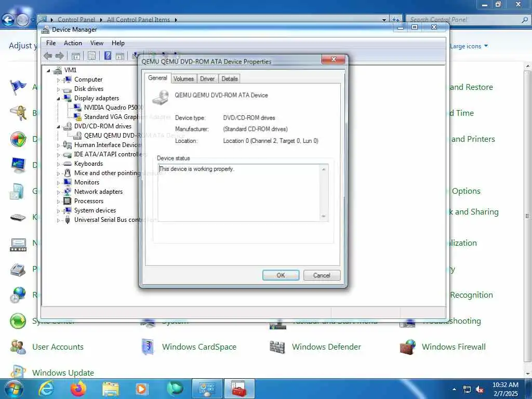Open the Help menu
The height and width of the screenshot is (399, 532).
pos(118,43)
